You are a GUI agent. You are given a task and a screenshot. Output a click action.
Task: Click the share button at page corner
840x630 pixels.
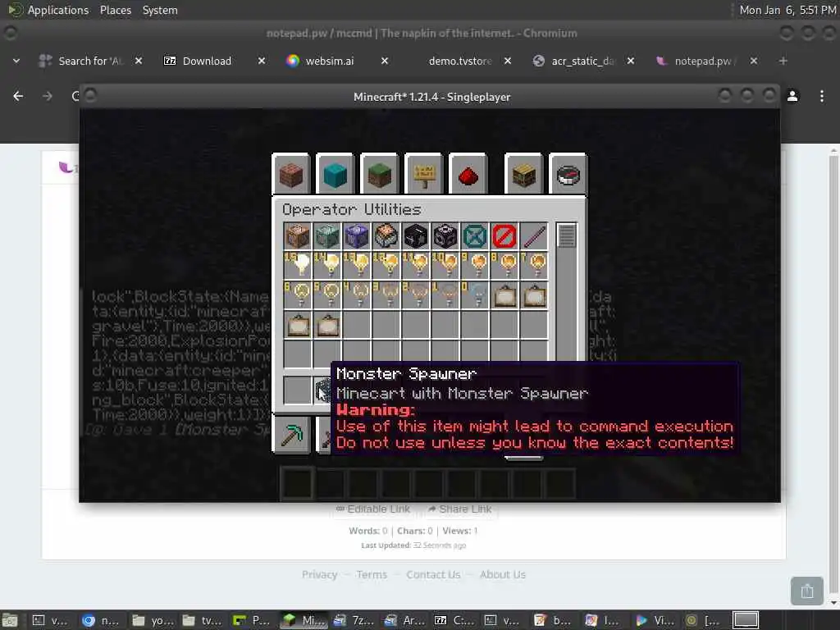[807, 591]
